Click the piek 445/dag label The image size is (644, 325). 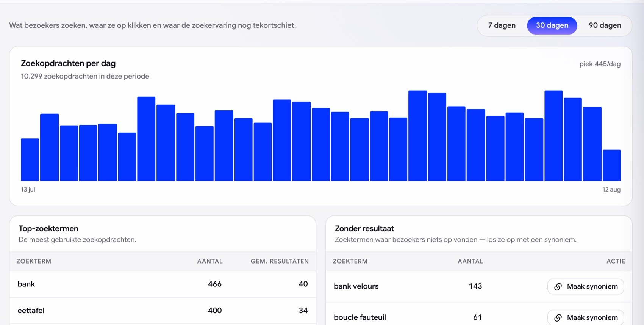pyautogui.click(x=600, y=64)
